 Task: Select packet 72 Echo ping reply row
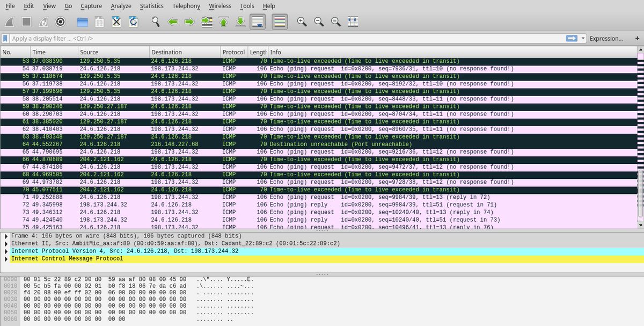[x=318, y=205]
